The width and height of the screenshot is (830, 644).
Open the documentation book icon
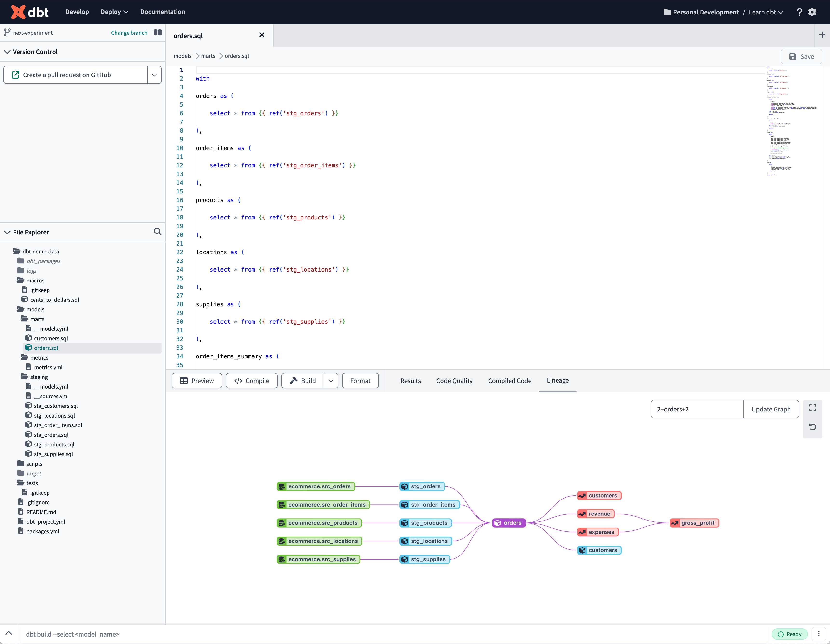(158, 33)
